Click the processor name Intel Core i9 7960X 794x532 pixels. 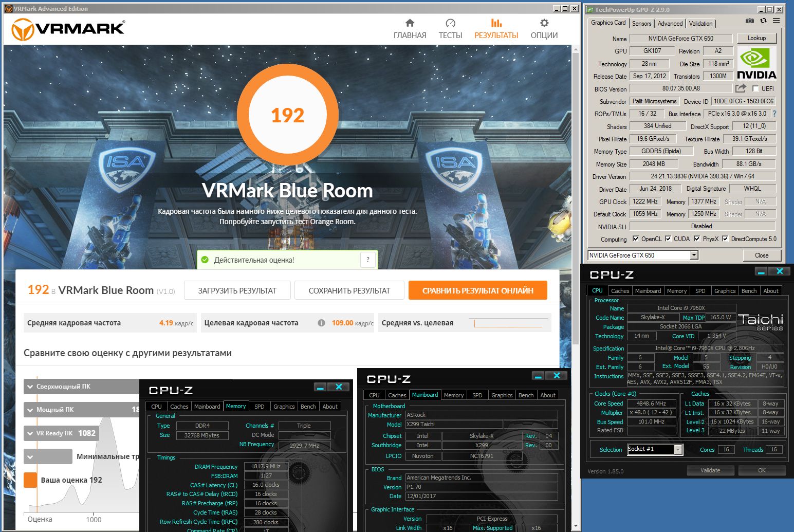tap(681, 308)
